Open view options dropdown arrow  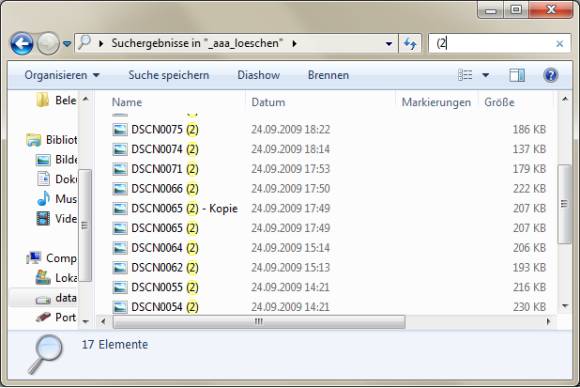point(486,75)
